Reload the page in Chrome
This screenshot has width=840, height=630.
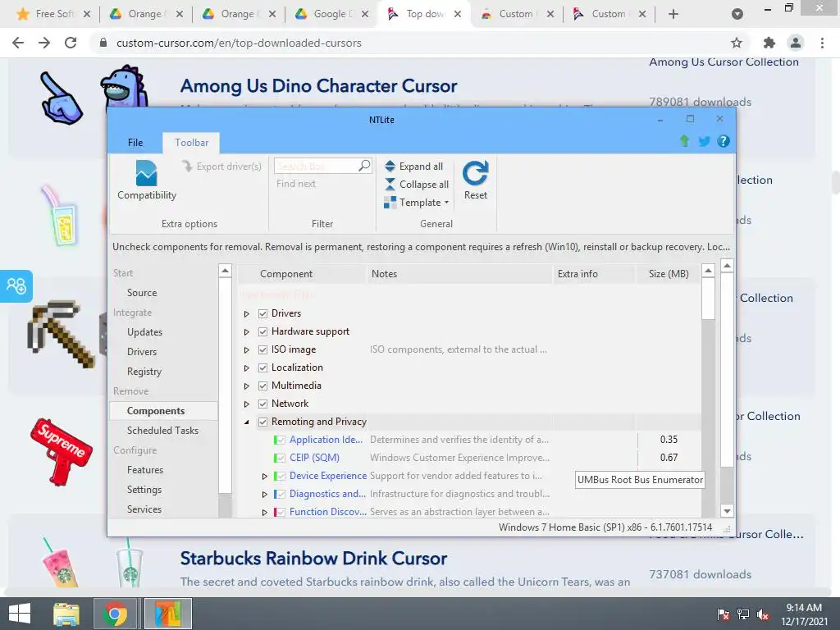click(71, 43)
